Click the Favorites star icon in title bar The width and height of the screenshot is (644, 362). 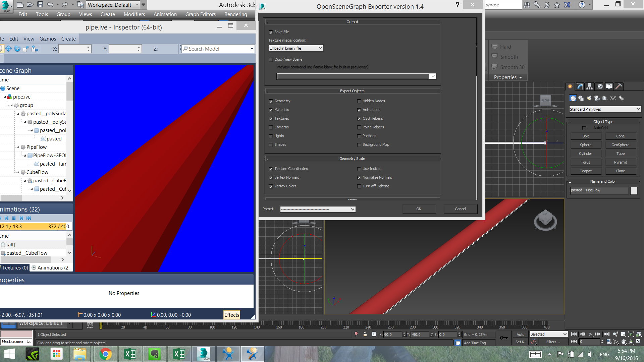click(x=557, y=5)
